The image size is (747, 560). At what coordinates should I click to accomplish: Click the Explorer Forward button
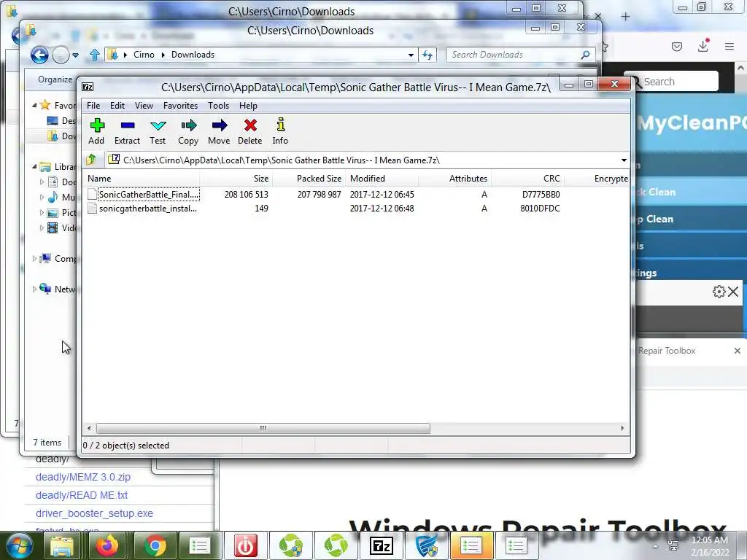61,55
